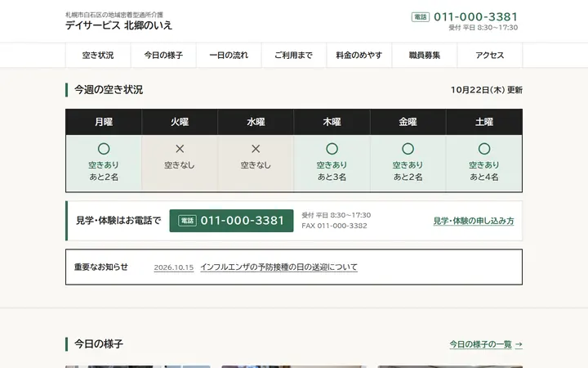The image size is (588, 368).
Task: Click the デイサービス 北郷のいえ site title
Action: point(118,25)
